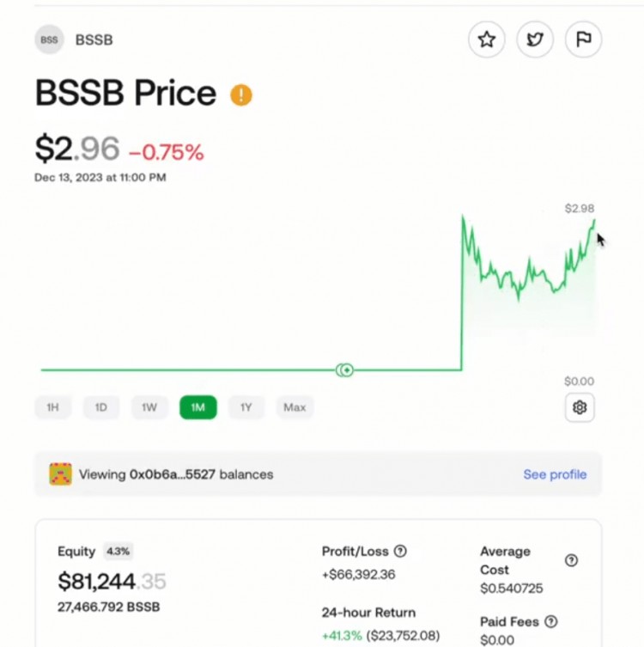Open the See profile link
Screen dimensions: 644x647
pyautogui.click(x=555, y=474)
